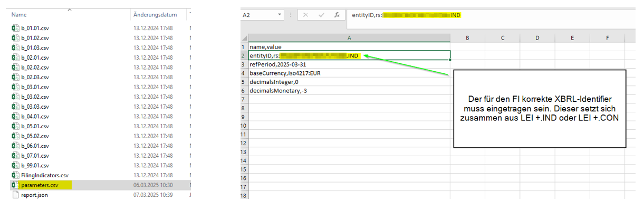Click the Excel icon of b_03.01.csv
This screenshot has height=210, width=644.
pyautogui.click(x=15, y=87)
